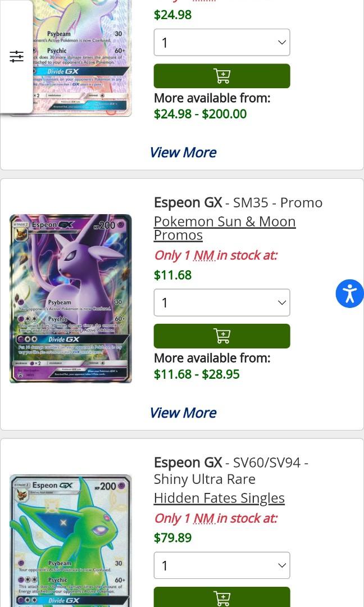364x607 pixels.
Task: Add the $24.98 Espeon GX to cart
Action: point(222,76)
